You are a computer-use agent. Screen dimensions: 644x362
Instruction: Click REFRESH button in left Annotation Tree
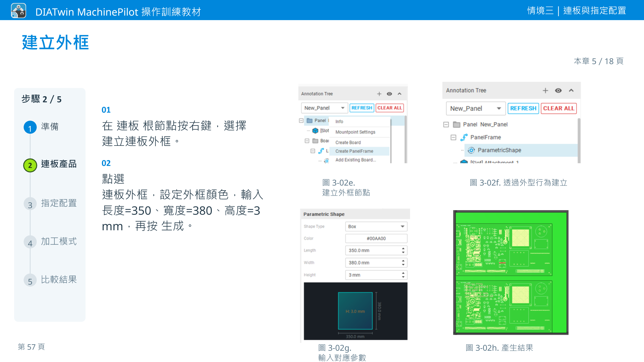tap(362, 108)
